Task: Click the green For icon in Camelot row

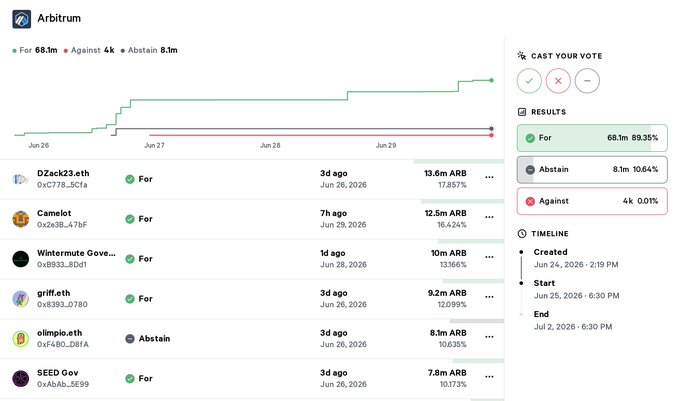Action: [130, 219]
